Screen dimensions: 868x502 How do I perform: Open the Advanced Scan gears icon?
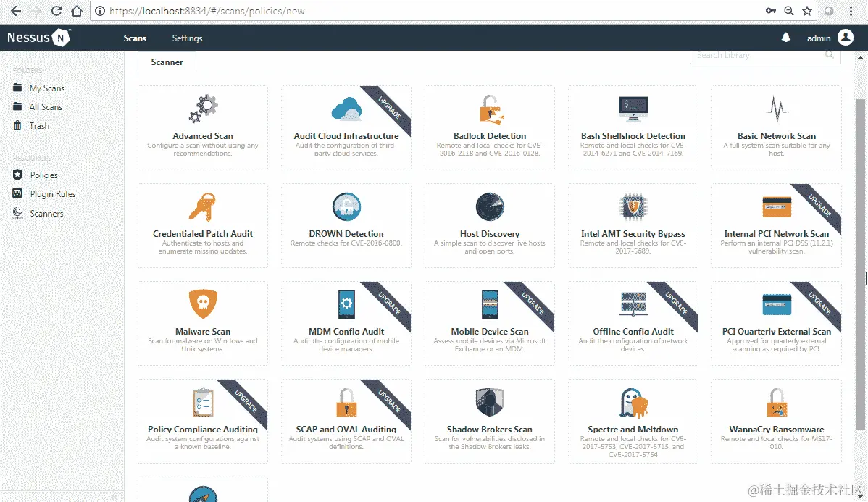(203, 109)
